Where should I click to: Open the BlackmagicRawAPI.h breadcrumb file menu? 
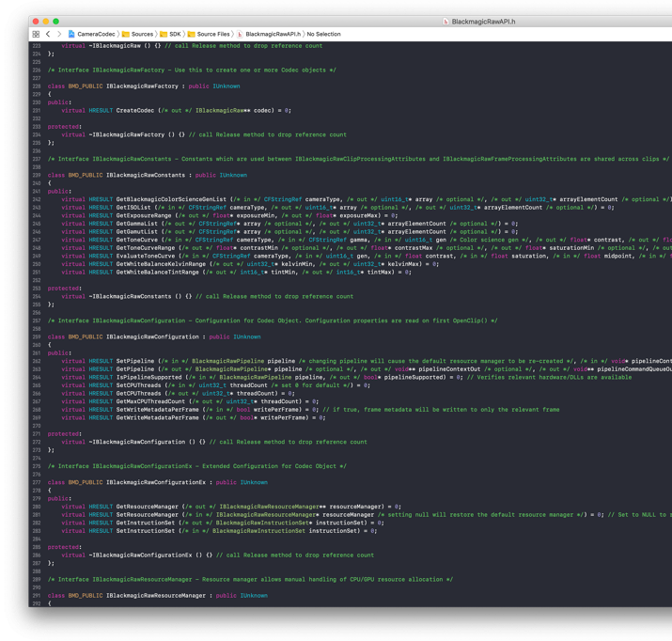(273, 34)
